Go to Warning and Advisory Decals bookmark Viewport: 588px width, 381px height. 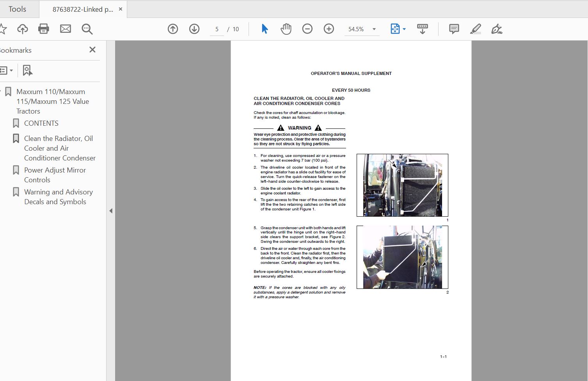tap(59, 197)
